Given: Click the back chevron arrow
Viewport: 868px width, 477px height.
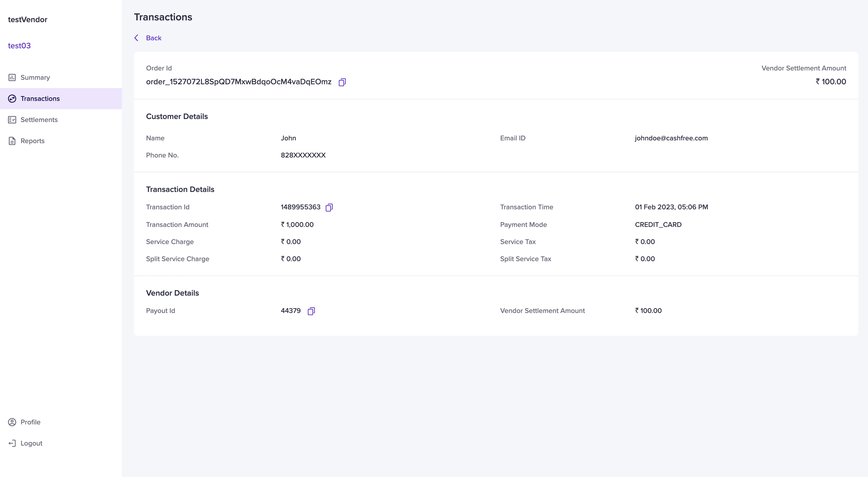Looking at the screenshot, I should [x=137, y=38].
